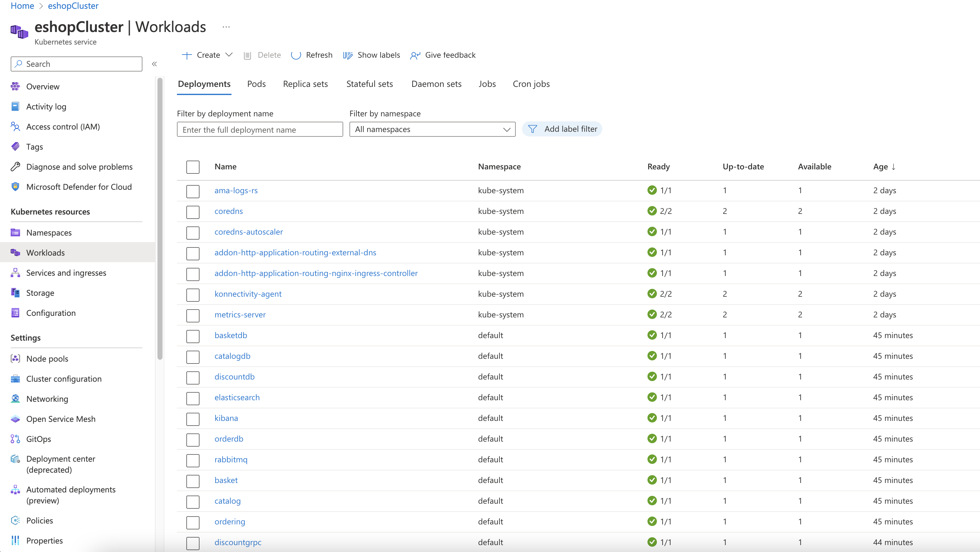Check the box for coredns row
Image resolution: width=980 pixels, height=552 pixels.
[x=193, y=212]
